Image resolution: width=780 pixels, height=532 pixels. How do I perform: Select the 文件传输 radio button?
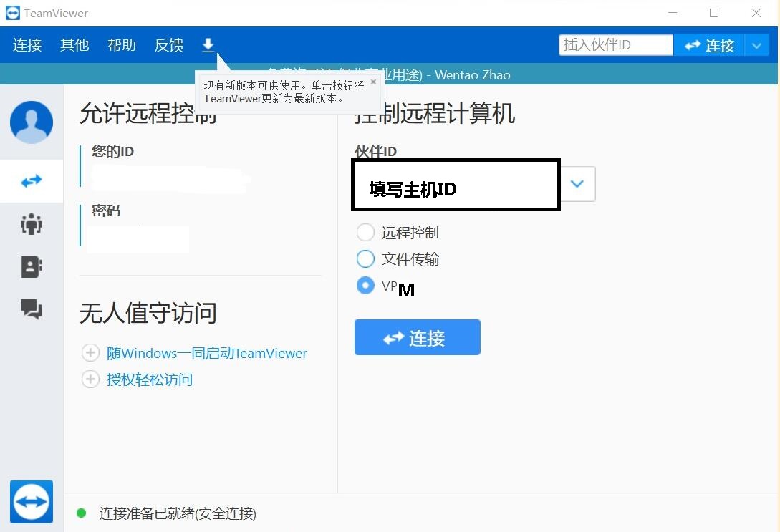(365, 258)
